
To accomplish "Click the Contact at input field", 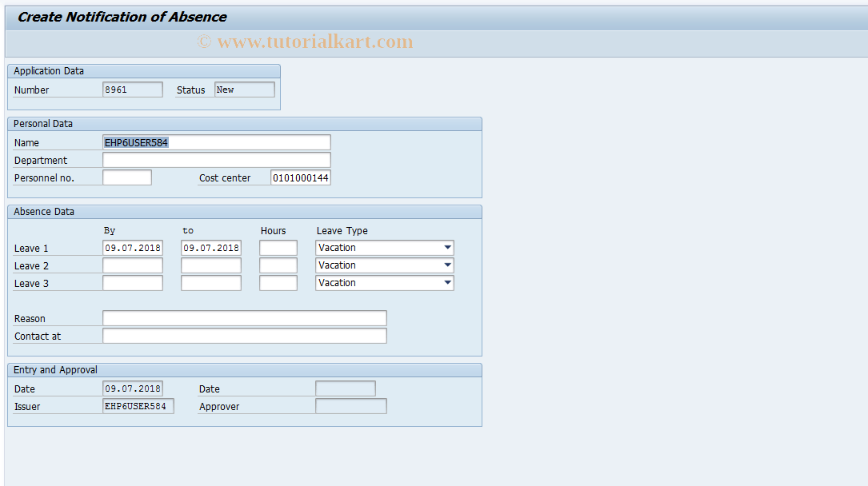I will tap(244, 335).
